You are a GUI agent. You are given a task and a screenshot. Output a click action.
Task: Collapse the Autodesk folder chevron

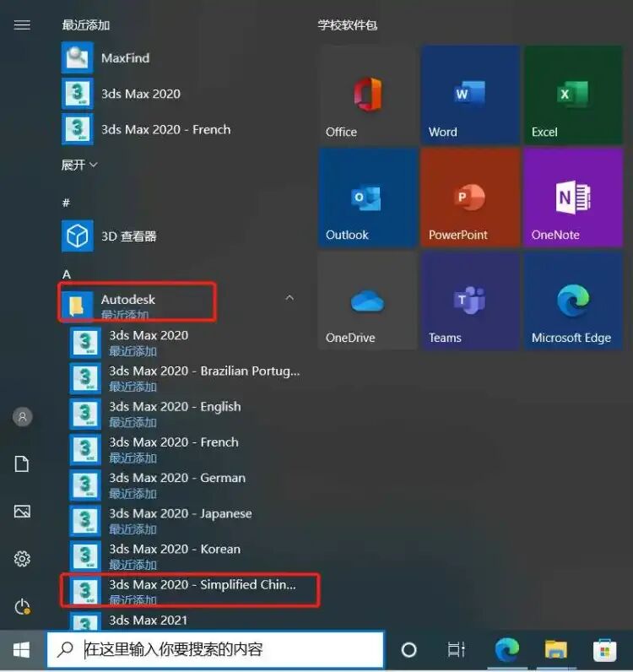click(x=289, y=297)
